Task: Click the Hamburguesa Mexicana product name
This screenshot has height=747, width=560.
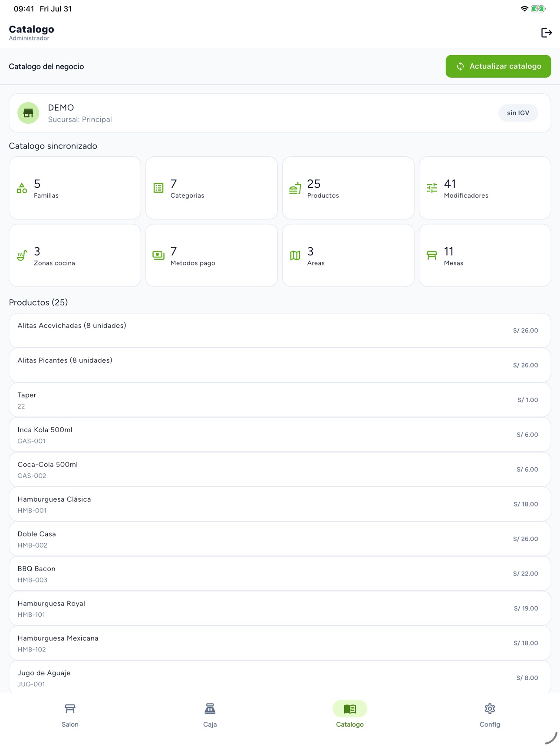Action: click(x=58, y=638)
